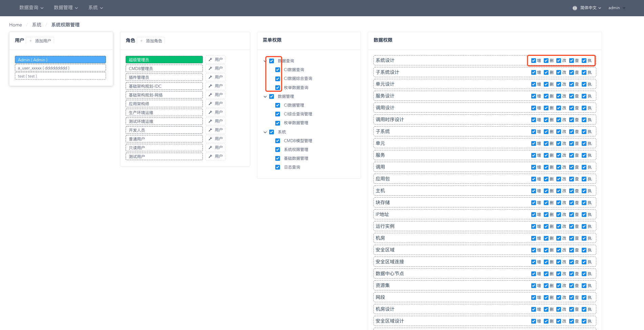Uncheck CI数据综合查询 menu permission
Viewport: 644px width, 330px height.
(278, 79)
